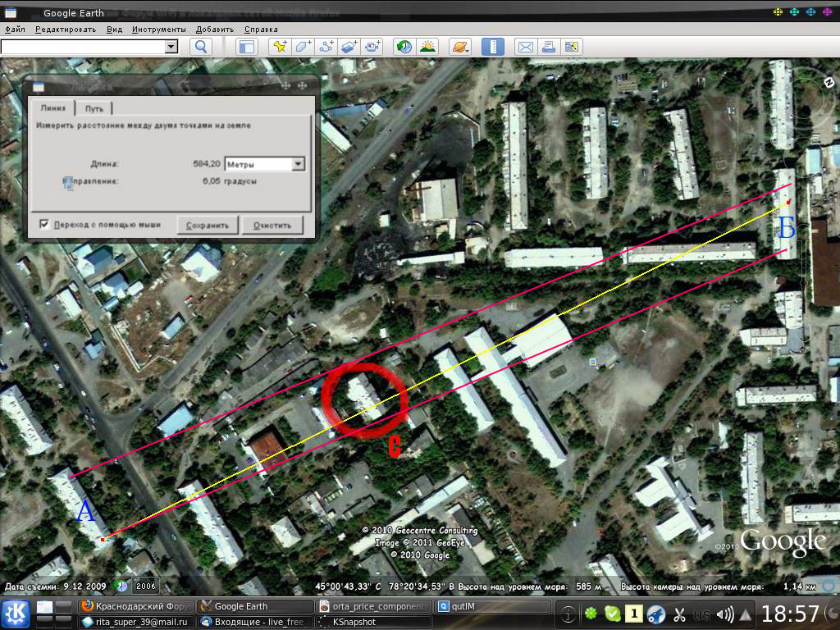
Task: Open the Метры units dropdown
Action: pos(265,164)
